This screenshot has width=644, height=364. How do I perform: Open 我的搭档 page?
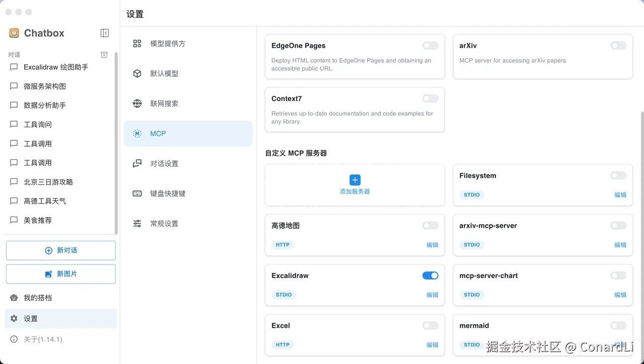[x=61, y=298]
